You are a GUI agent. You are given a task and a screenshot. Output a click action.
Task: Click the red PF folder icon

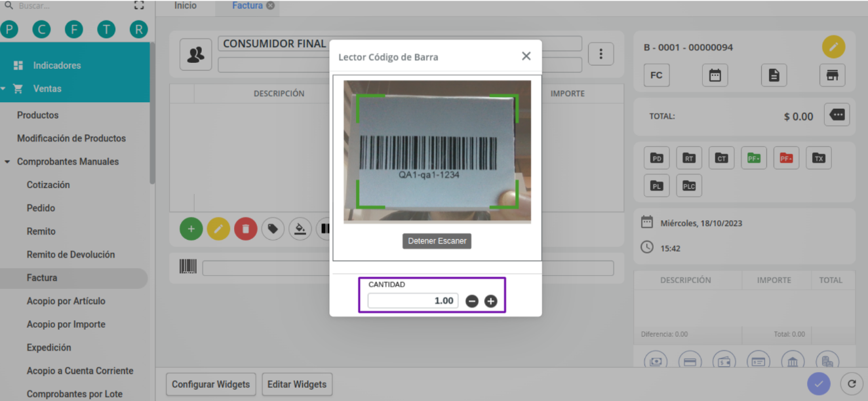786,158
